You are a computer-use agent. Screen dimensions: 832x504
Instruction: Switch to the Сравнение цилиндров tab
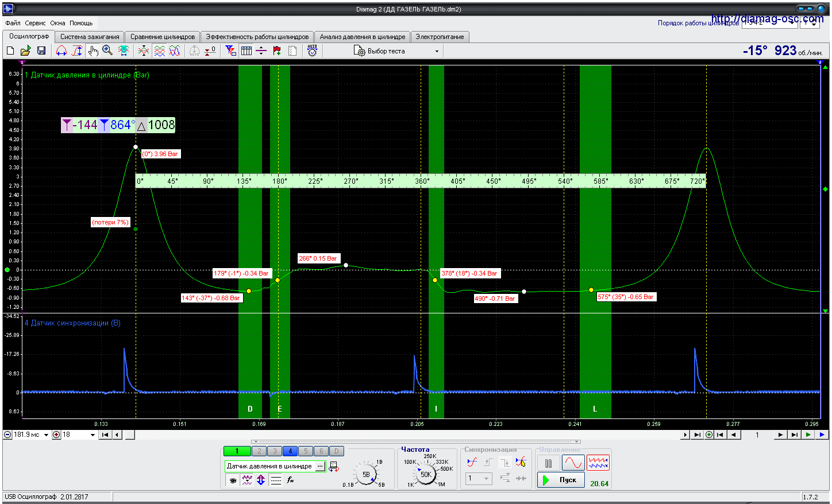[163, 37]
